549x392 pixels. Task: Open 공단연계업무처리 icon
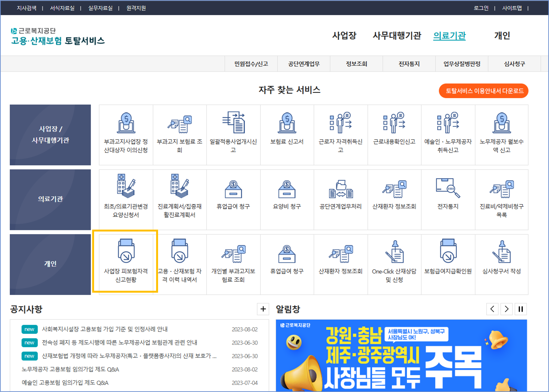click(341, 189)
